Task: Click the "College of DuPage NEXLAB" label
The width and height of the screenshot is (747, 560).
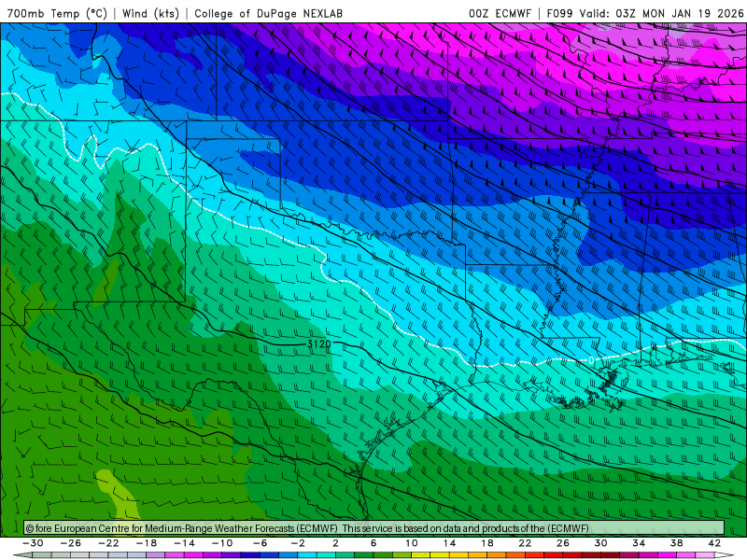Action: 268,13
